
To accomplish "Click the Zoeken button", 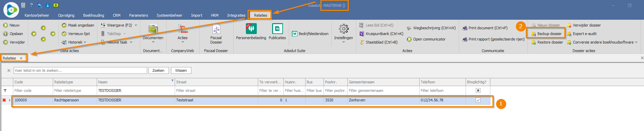I will click(158, 70).
